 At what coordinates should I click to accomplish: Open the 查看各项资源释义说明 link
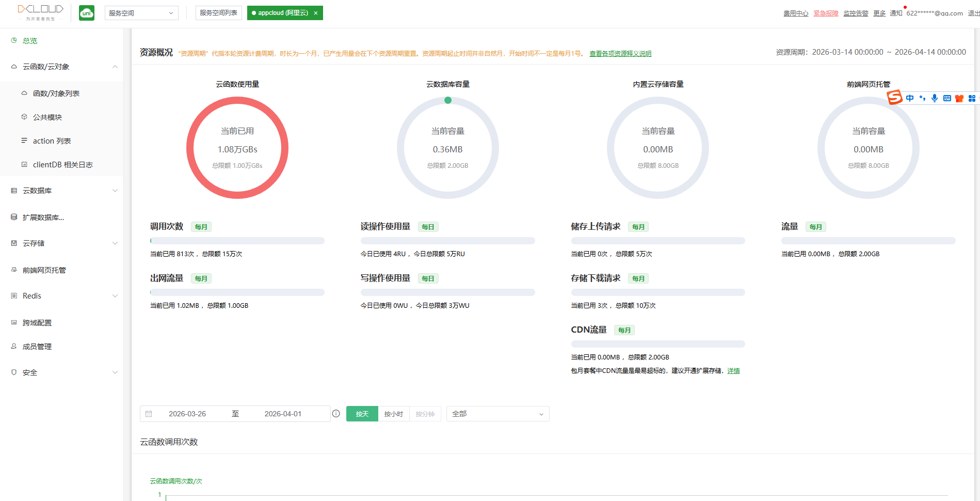click(620, 54)
